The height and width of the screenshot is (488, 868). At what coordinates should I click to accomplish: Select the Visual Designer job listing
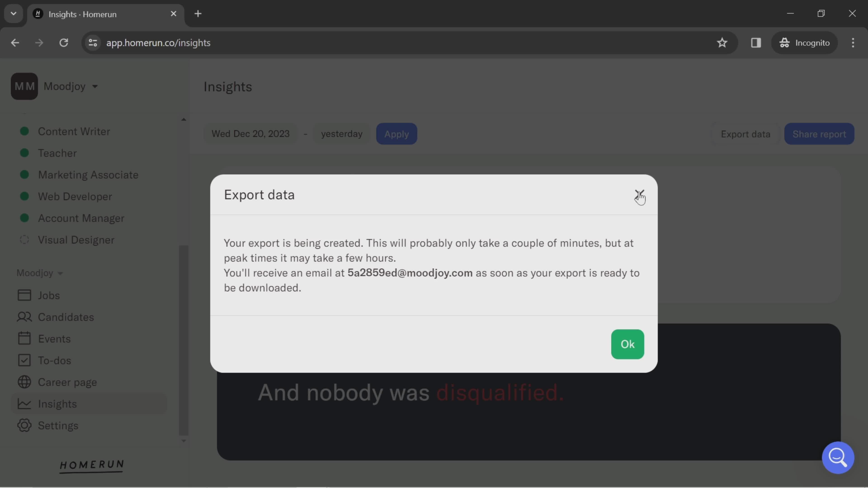coord(76,239)
